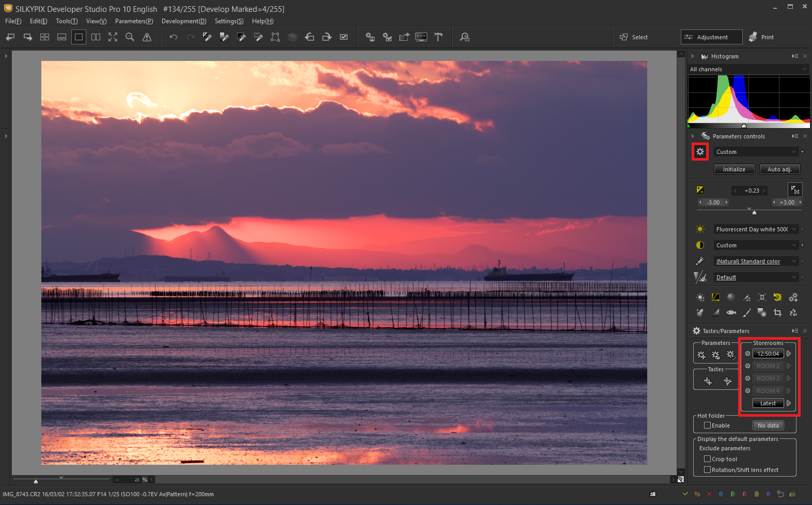Open the Parameters menu
The width and height of the screenshot is (812, 505).
134,21
